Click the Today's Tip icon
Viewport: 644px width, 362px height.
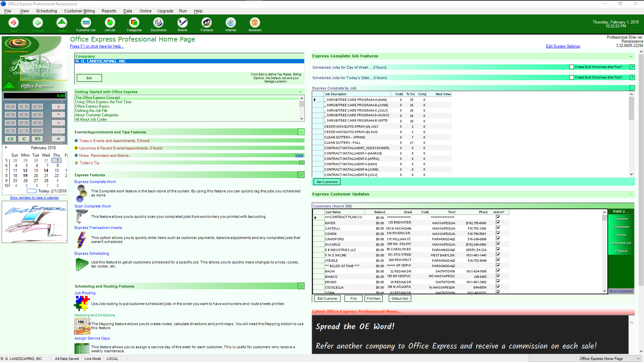coord(76,163)
